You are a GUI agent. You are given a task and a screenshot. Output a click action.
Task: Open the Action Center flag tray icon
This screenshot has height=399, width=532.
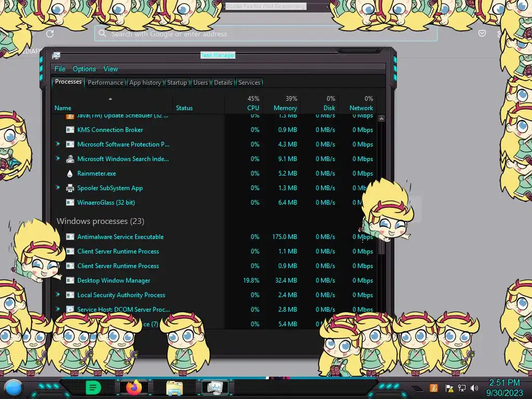click(x=449, y=388)
